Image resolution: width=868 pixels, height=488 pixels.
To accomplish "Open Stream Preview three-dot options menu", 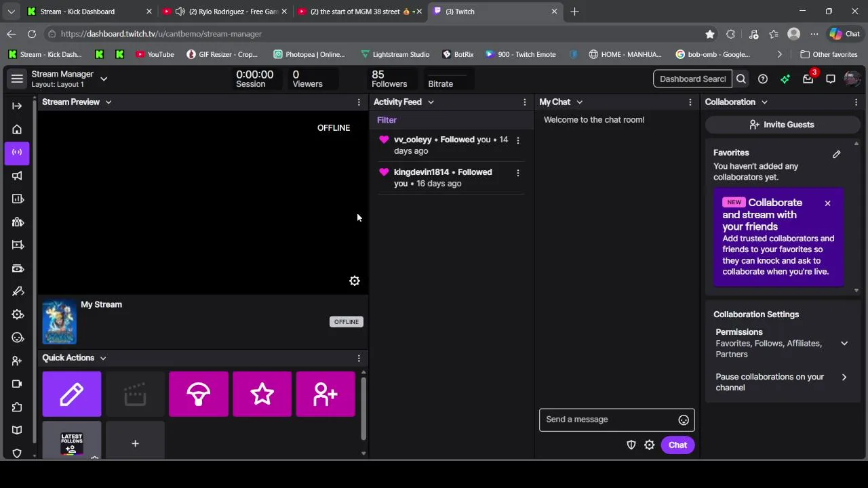I will point(359,102).
